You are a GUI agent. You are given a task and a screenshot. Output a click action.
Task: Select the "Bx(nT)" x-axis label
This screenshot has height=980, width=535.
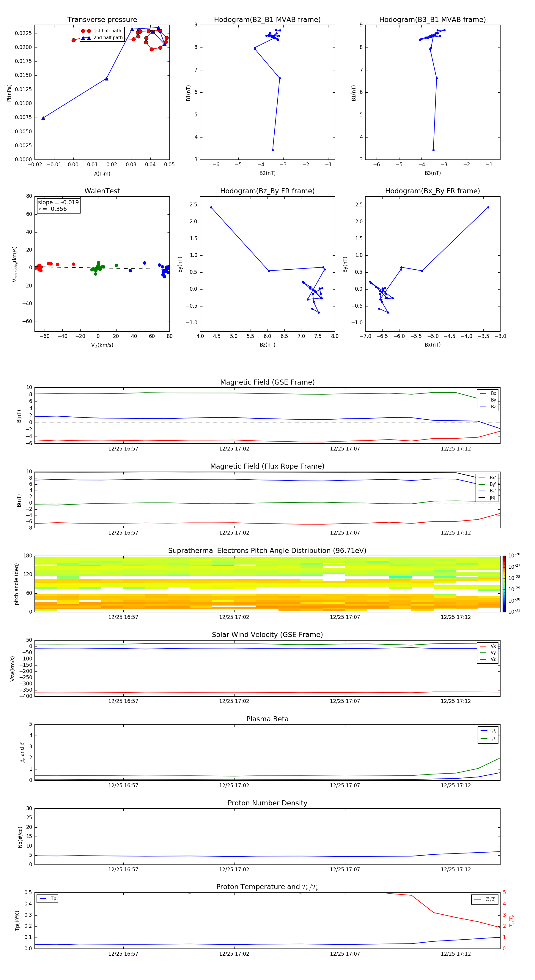432,345
